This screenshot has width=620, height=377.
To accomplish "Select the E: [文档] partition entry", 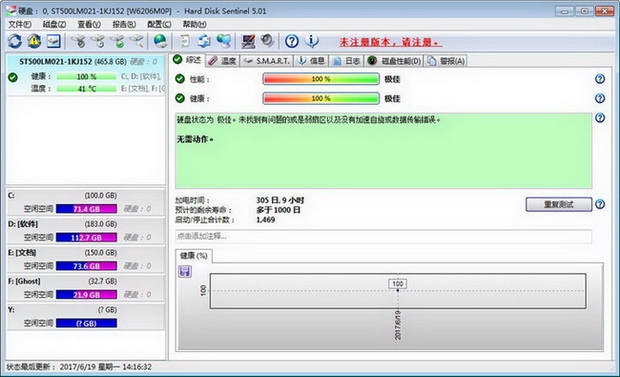I will (x=85, y=259).
